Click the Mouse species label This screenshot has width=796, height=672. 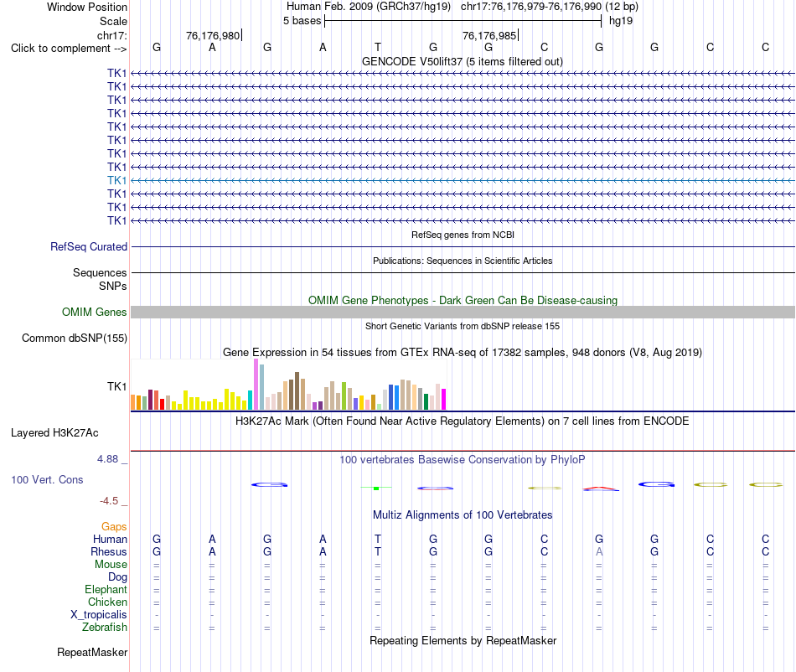point(111,565)
